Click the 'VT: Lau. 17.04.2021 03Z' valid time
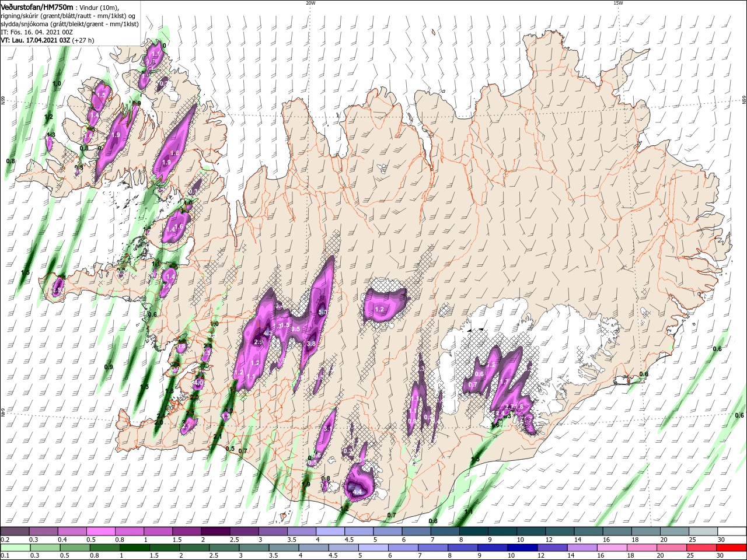 click(36, 40)
